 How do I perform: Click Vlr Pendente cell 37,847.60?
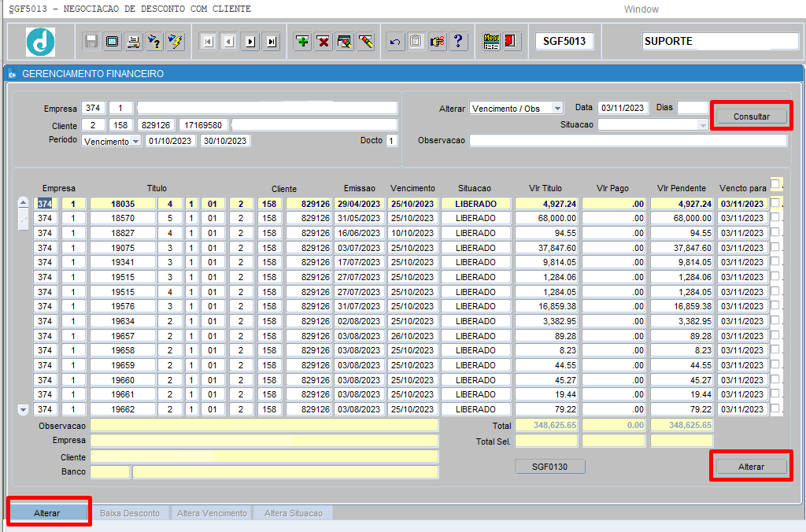coord(682,248)
